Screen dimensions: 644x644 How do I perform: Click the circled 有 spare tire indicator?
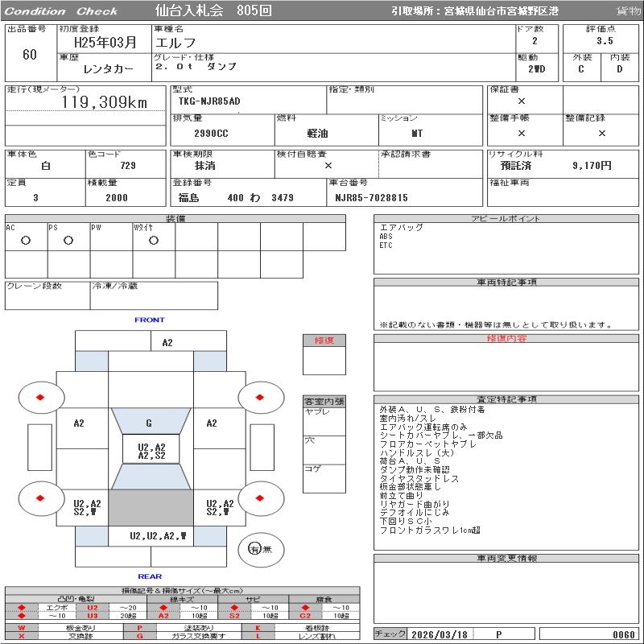pos(254,549)
